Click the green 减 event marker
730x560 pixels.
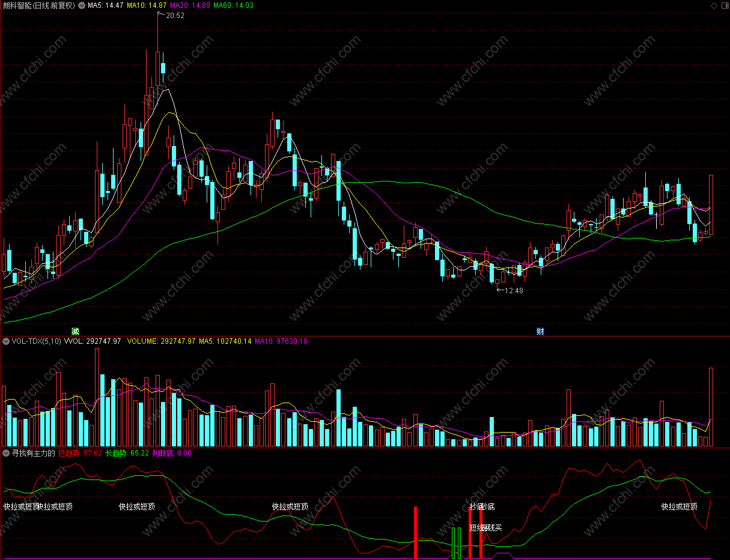click(x=75, y=332)
